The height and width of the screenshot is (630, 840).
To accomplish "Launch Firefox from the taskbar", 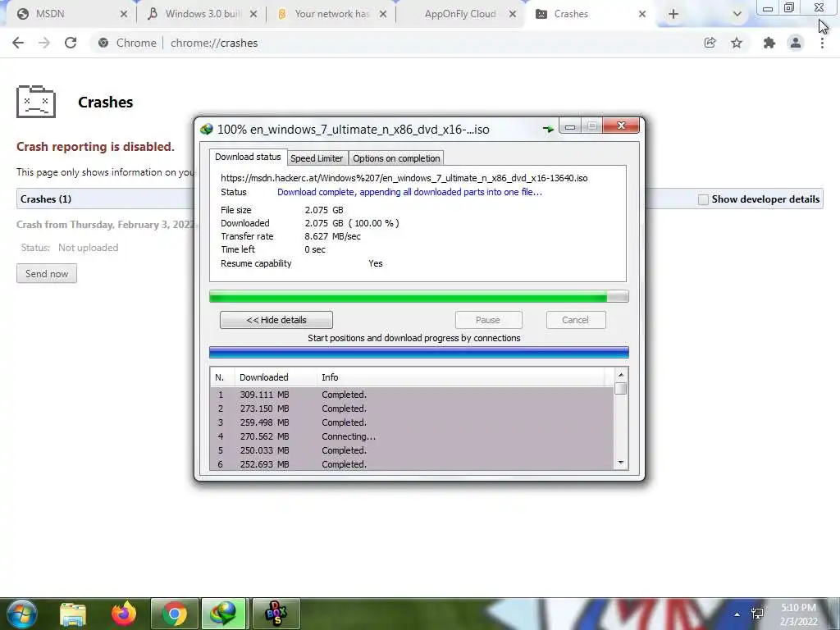I will coord(124,614).
